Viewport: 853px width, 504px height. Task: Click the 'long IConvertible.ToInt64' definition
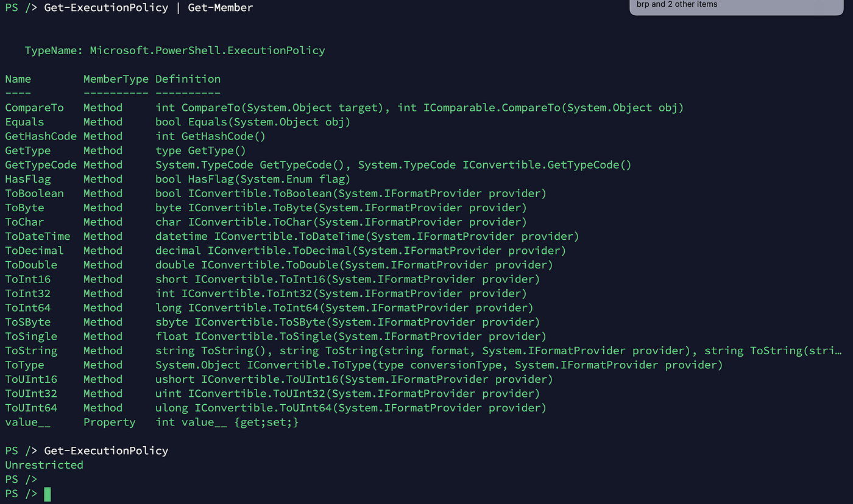(x=344, y=308)
